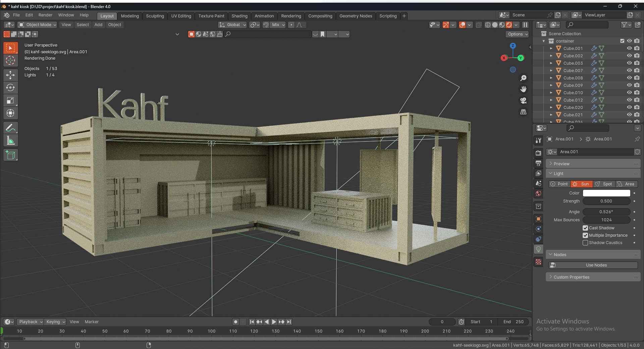
Task: Open the Light data properties tab
Action: click(x=538, y=249)
